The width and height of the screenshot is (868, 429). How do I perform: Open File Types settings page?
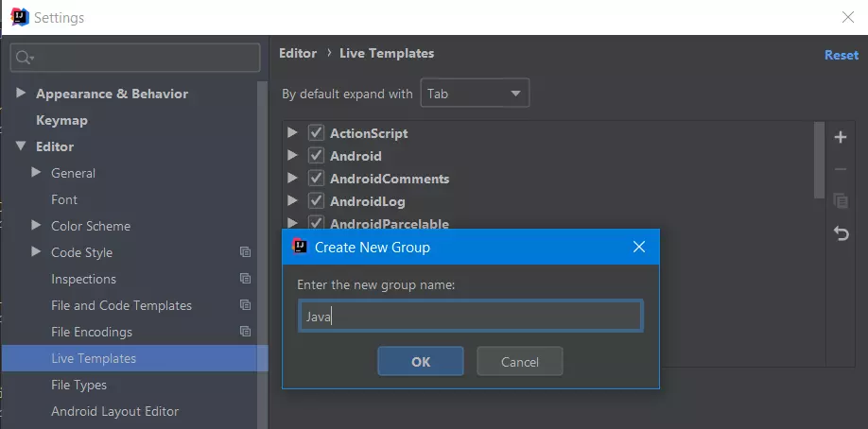78,385
